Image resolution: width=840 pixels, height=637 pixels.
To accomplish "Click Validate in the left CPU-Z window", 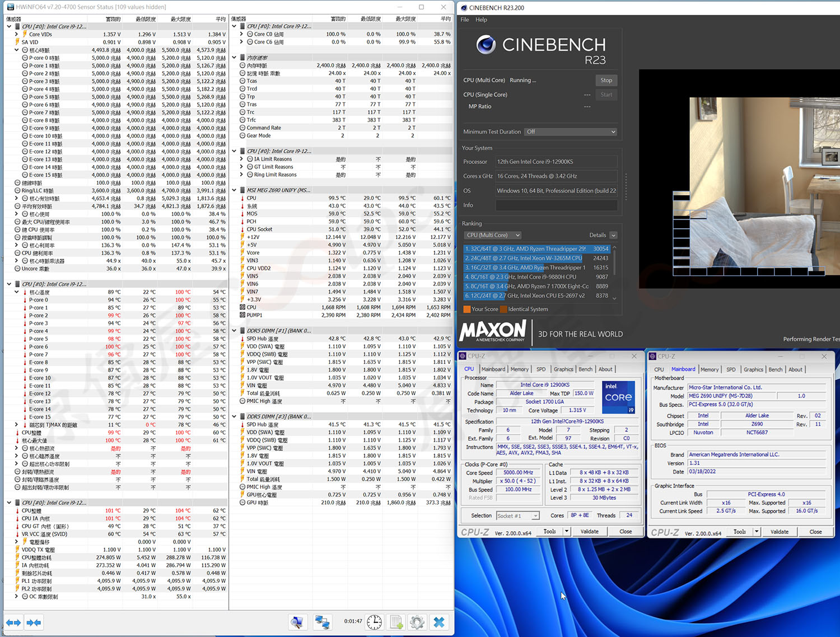I will coord(589,532).
